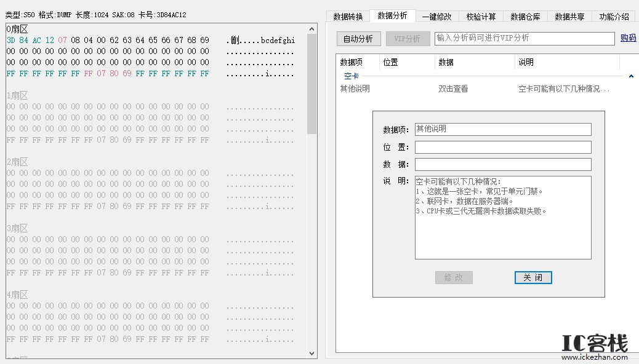This screenshot has height=364, width=639.
Task: Click the 数据 field in the dialog
Action: (x=502, y=164)
